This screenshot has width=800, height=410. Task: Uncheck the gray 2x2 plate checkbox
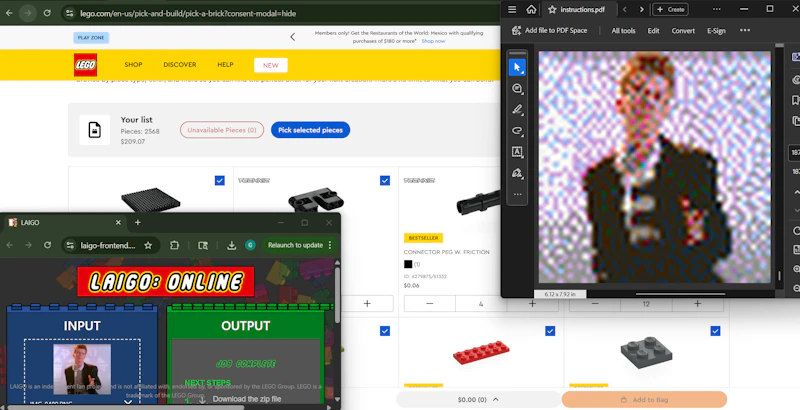715,331
